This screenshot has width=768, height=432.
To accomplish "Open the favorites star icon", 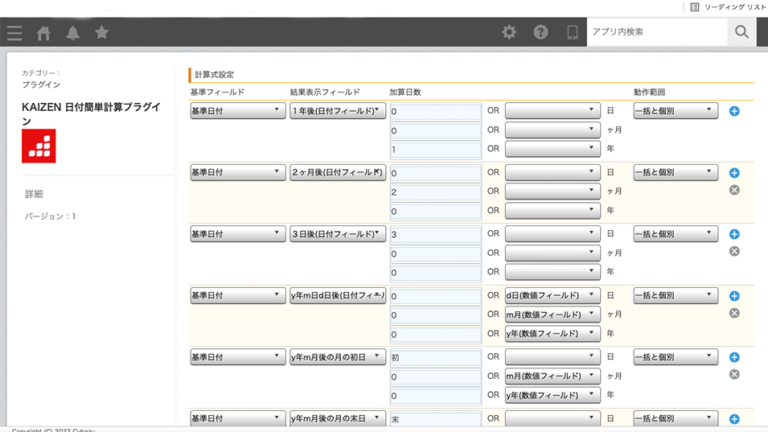I will click(102, 33).
